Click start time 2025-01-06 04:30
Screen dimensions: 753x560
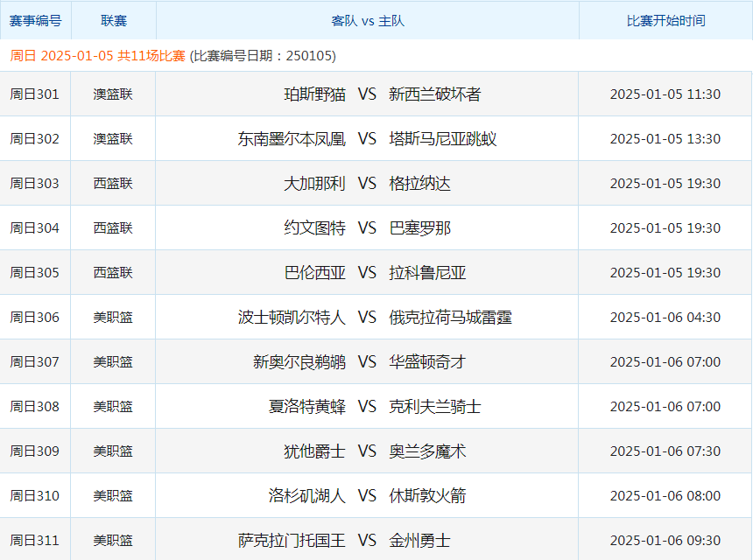pos(665,318)
